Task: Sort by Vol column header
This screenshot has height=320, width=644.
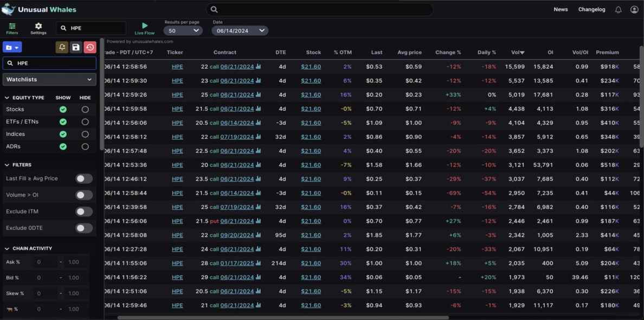Action: (518, 52)
